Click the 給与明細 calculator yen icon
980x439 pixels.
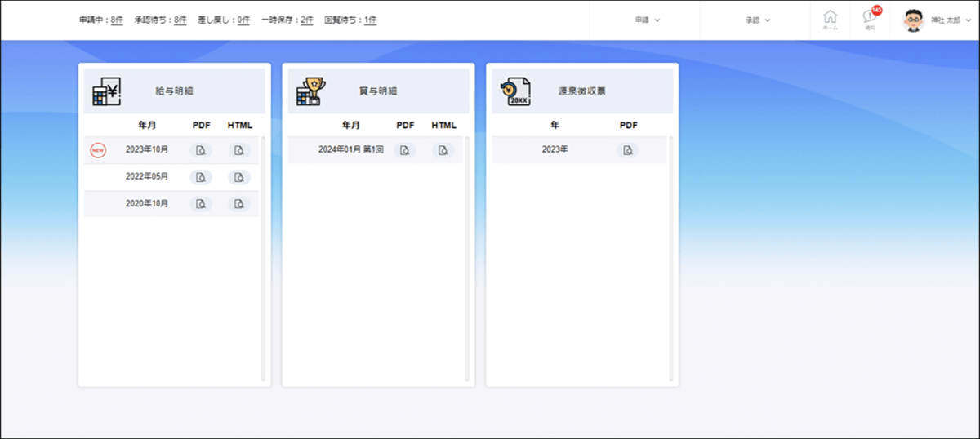pyautogui.click(x=107, y=91)
